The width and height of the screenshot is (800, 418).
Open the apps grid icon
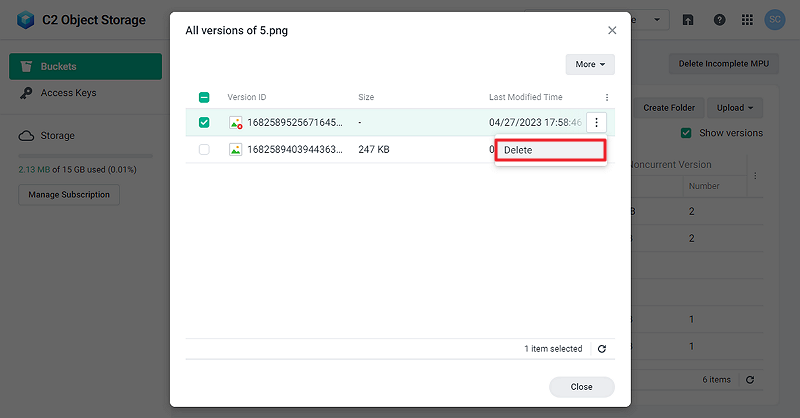click(x=747, y=20)
